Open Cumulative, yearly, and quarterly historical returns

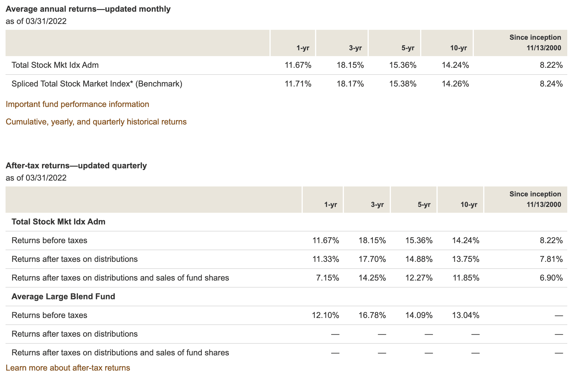point(96,122)
